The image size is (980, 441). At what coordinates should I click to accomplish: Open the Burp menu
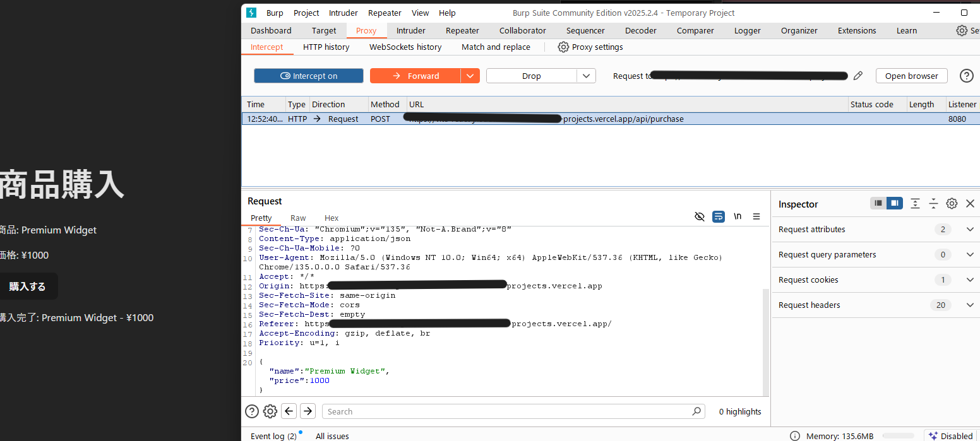point(275,13)
